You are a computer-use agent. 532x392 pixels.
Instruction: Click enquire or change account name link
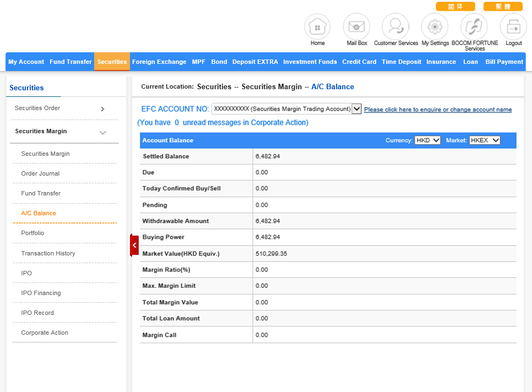pos(437,110)
